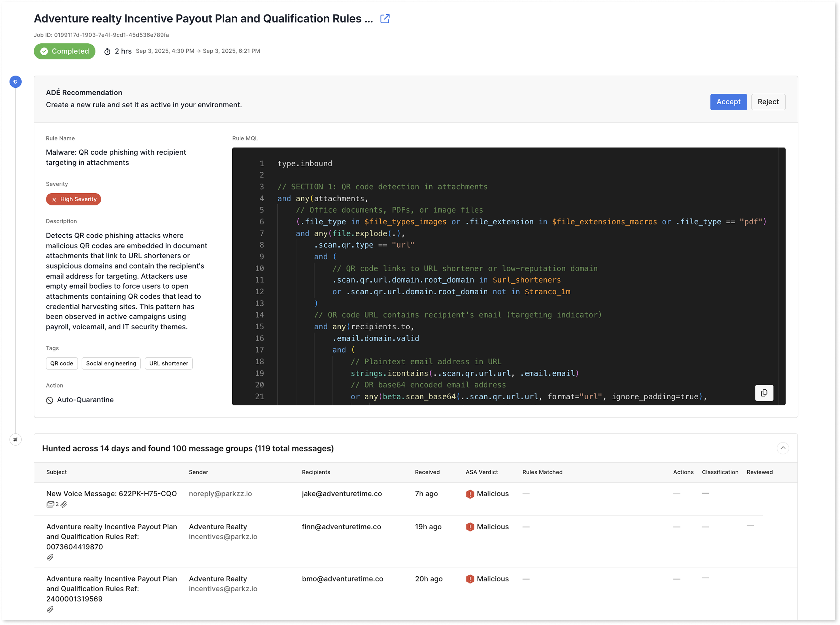The width and height of the screenshot is (840, 625).
Task: Click the Auto-Quarantine block icon
Action: (50, 400)
